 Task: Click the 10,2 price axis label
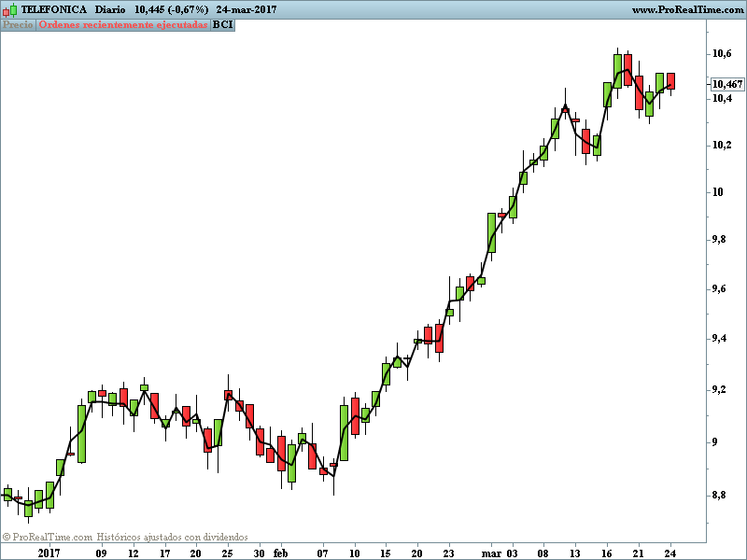722,146
